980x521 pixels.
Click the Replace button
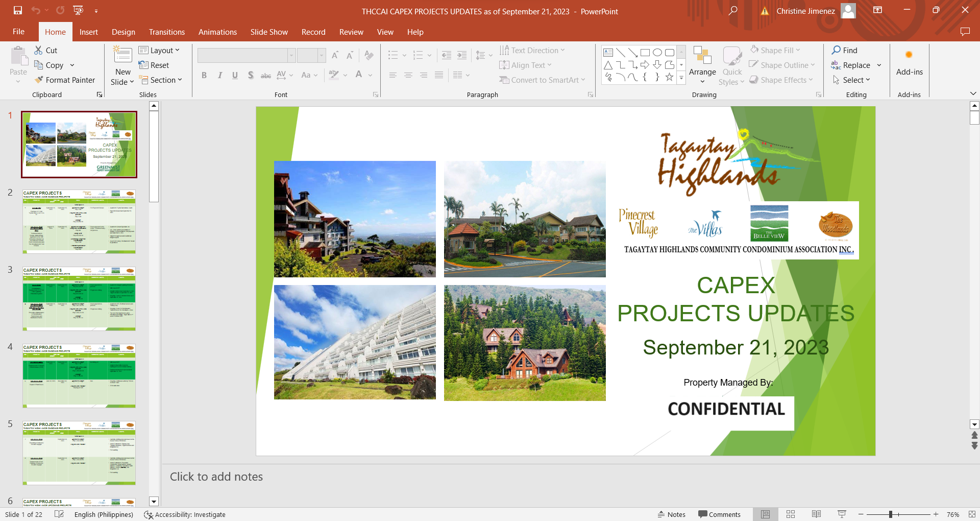[851, 65]
